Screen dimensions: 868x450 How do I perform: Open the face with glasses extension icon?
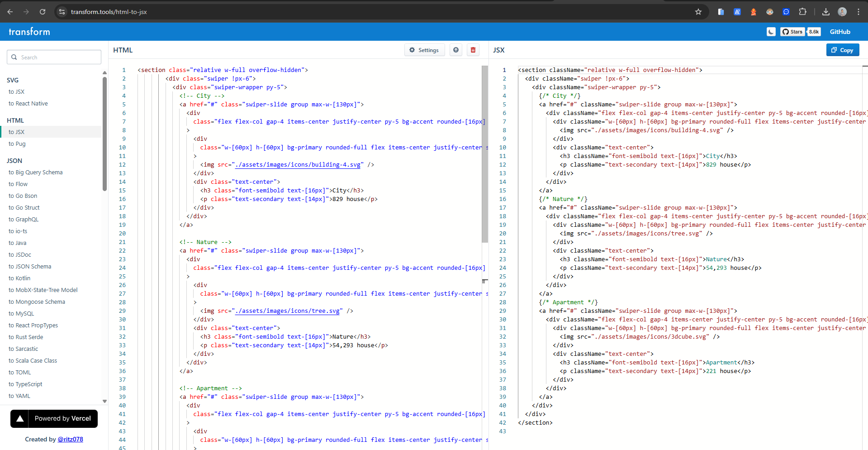770,12
